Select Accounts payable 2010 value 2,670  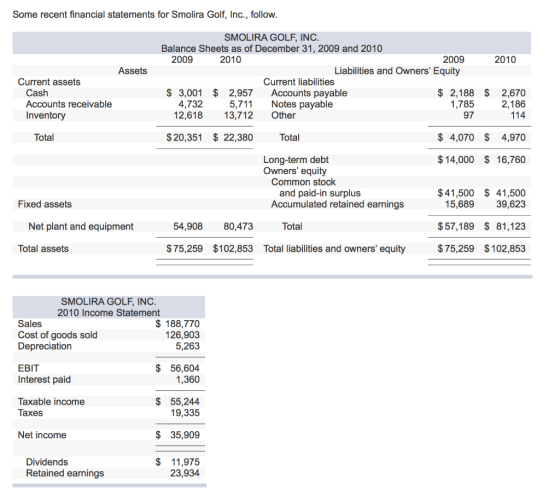(514, 93)
